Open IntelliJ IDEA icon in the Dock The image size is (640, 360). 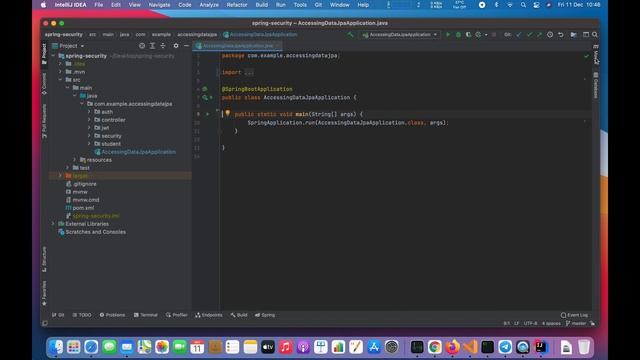point(540,347)
